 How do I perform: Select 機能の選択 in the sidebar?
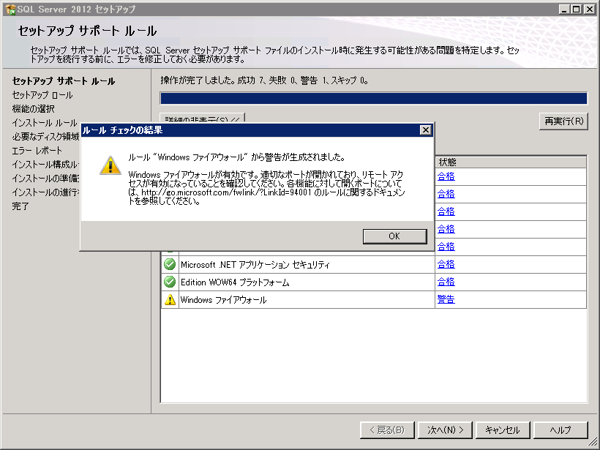click(x=33, y=109)
